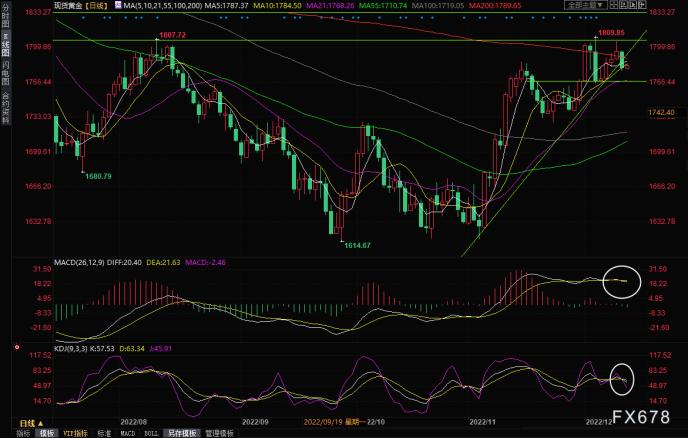Open the 全部主题 dropdown

click(x=585, y=5)
